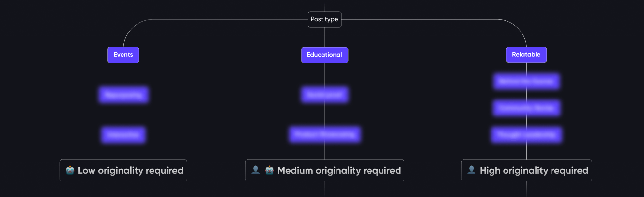
Task: Click the upper blurred node under Events
Action: (123, 95)
